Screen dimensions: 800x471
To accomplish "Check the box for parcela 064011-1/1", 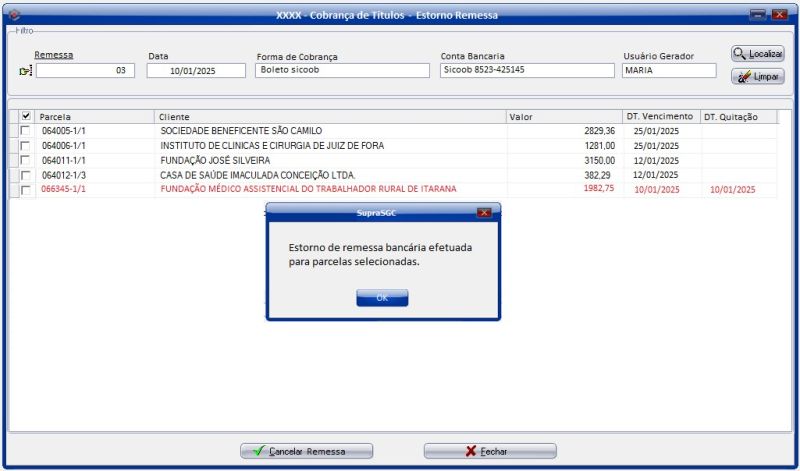I will tap(25, 161).
